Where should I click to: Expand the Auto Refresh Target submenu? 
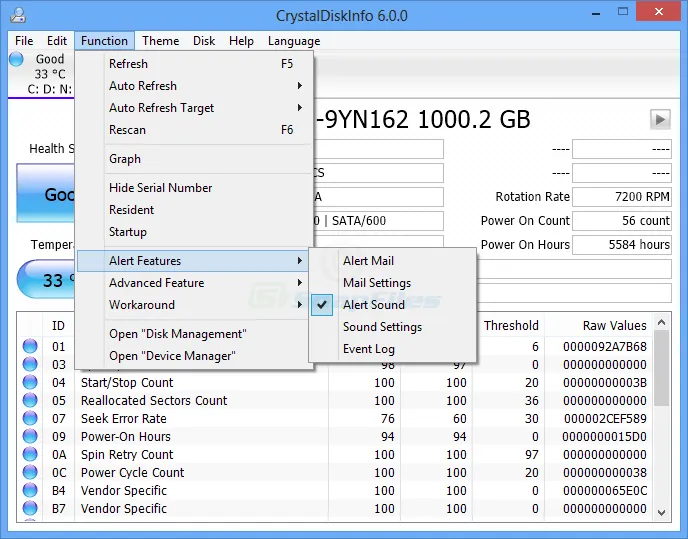[194, 108]
